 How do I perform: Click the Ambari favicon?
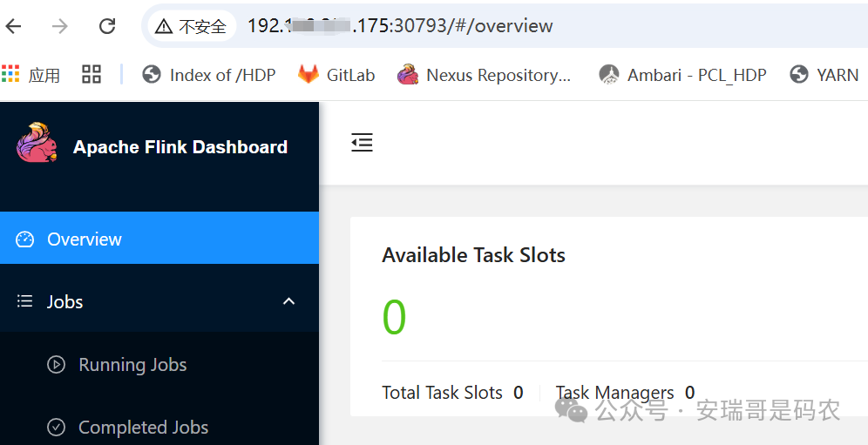click(x=609, y=74)
